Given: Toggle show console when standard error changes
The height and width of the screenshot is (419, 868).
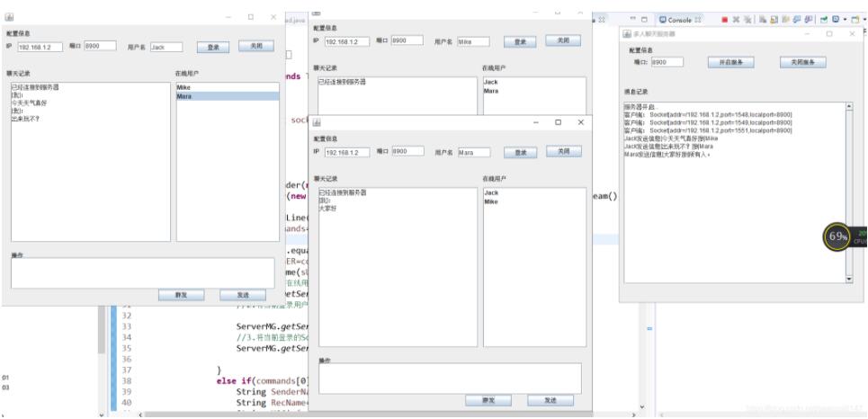Looking at the screenshot, I should [809, 20].
